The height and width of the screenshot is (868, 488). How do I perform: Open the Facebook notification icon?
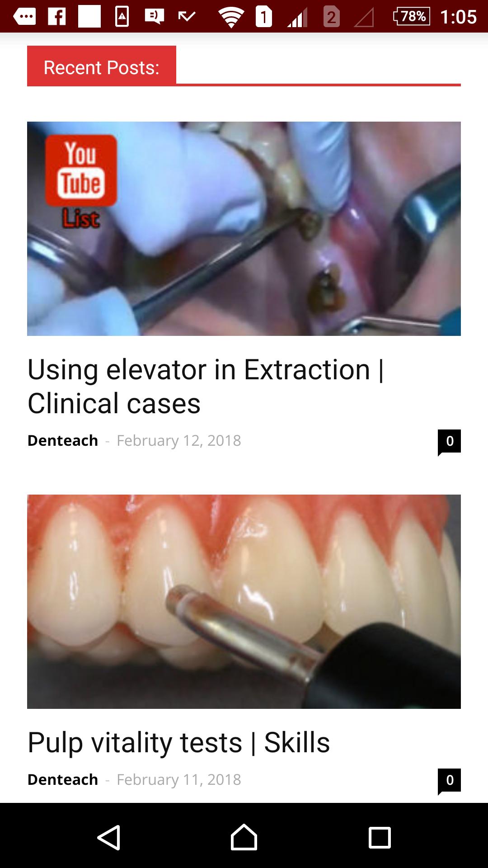(57, 17)
